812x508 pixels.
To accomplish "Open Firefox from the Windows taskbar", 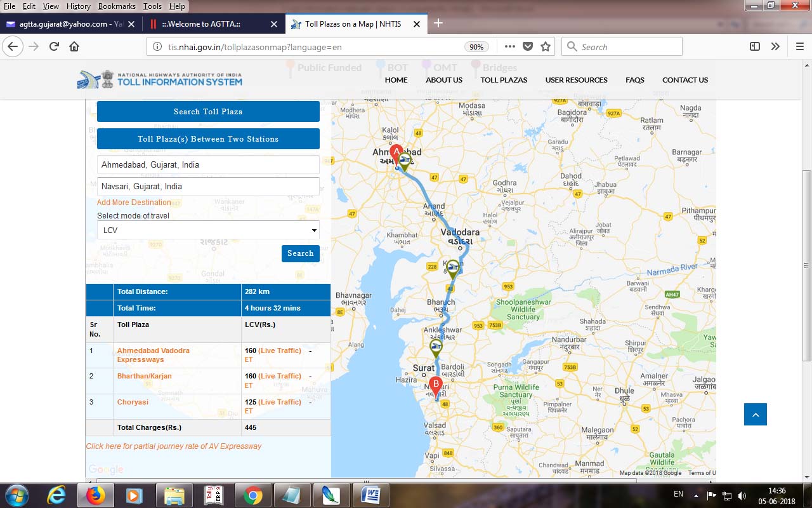I will click(96, 495).
